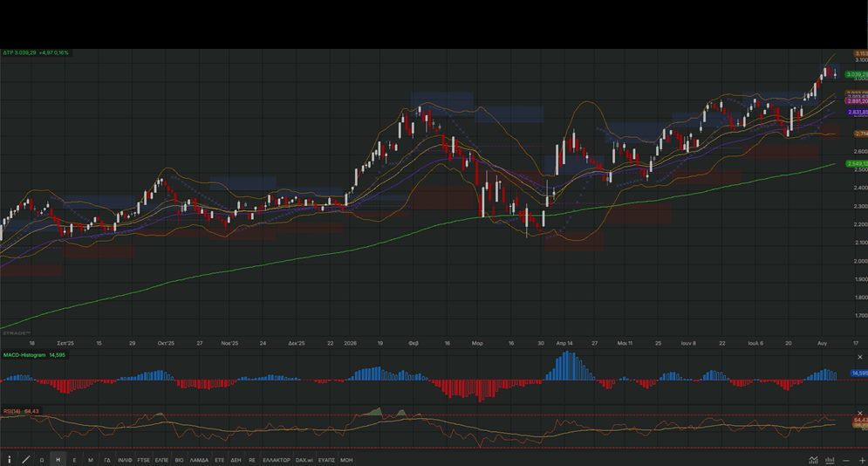This screenshot has width=868, height=466.
Task: Click the green 3.039,29 last price tag
Action: [x=857, y=74]
